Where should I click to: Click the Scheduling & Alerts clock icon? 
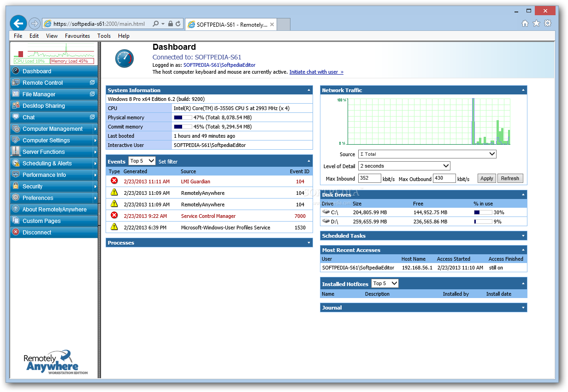16,164
